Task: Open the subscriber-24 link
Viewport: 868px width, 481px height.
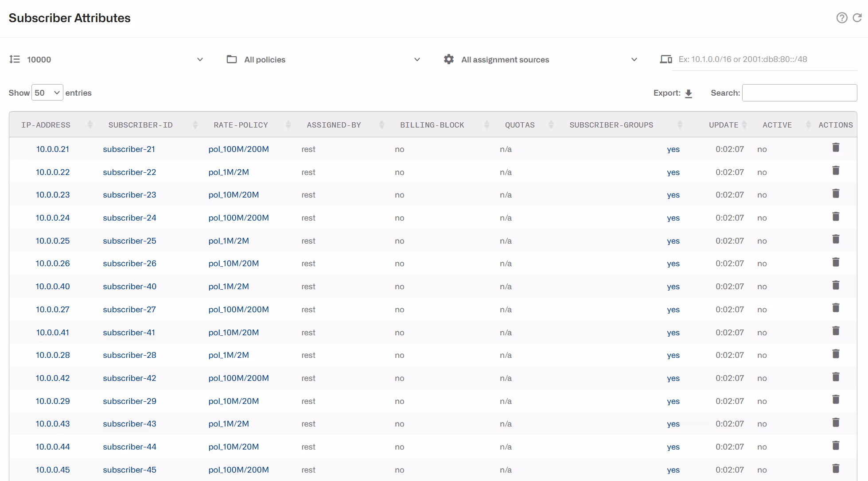Action: pyautogui.click(x=129, y=218)
